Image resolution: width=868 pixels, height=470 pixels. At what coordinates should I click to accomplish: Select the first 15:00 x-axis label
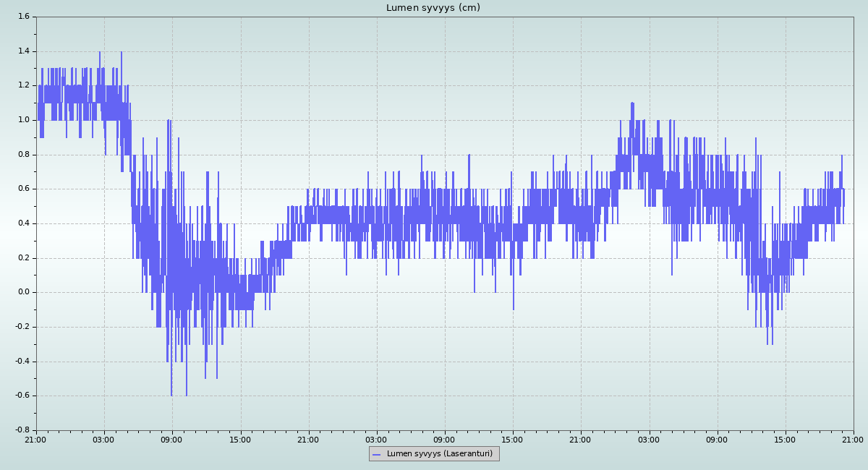click(240, 439)
